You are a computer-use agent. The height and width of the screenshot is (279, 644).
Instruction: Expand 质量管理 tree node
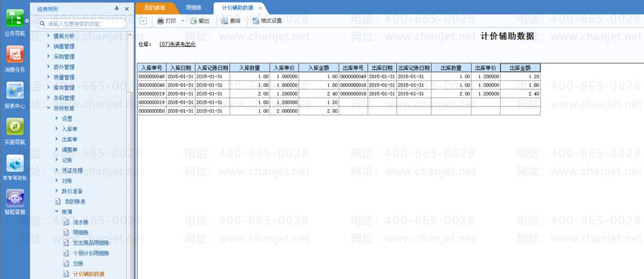48,77
